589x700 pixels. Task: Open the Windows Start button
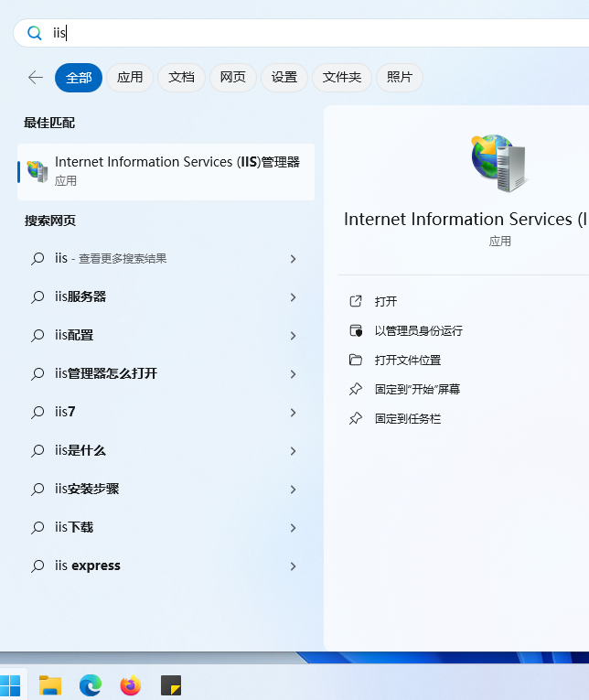pos(11,685)
